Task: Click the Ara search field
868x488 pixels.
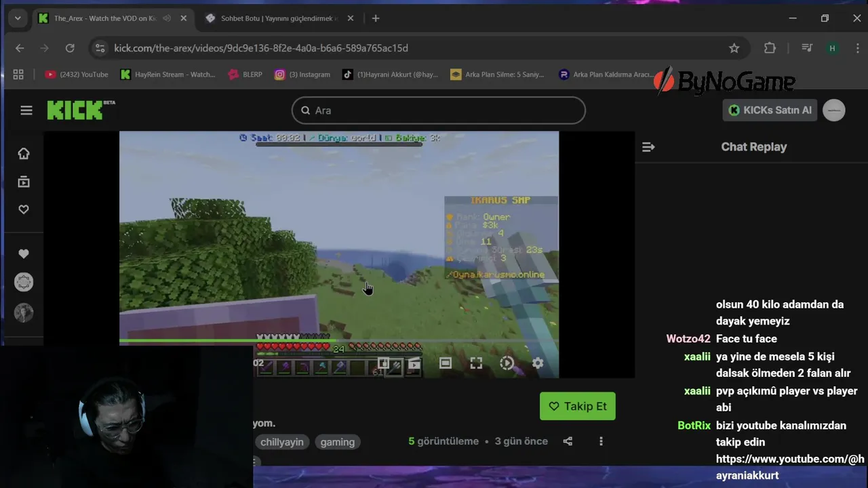Action: (x=439, y=110)
